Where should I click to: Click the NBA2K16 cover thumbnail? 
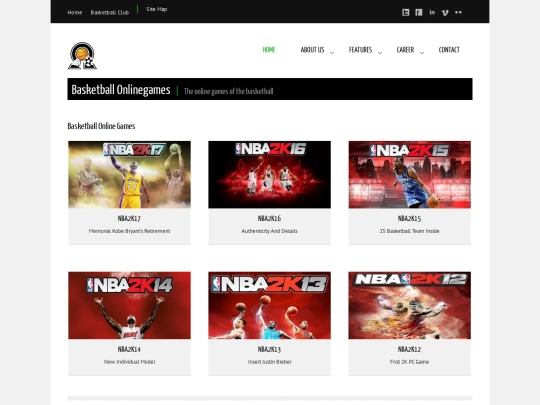click(270, 175)
